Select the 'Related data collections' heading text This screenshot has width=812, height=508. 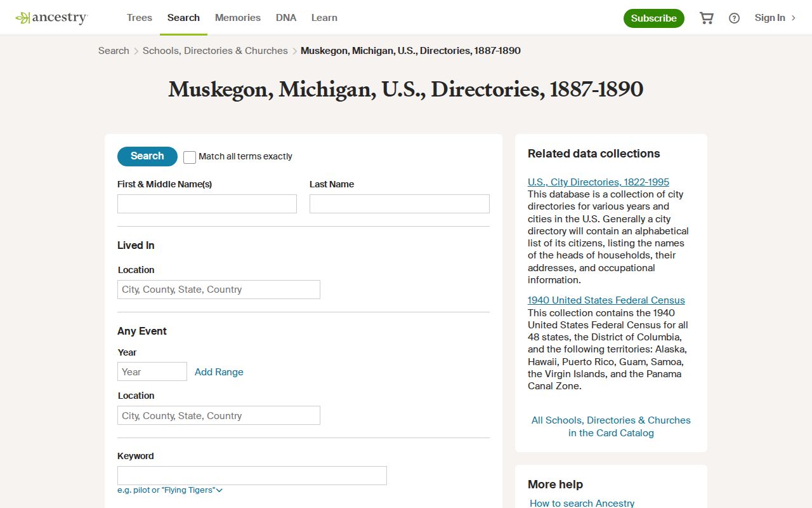(594, 154)
